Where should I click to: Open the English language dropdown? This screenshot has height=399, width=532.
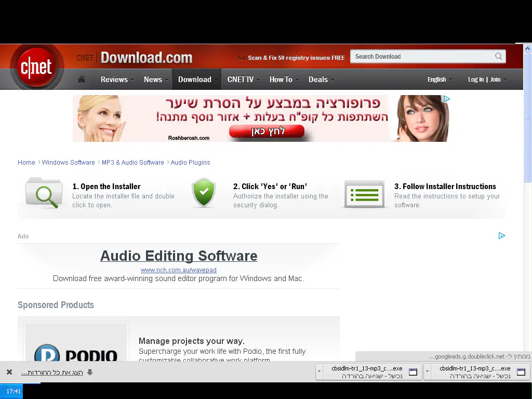pos(439,79)
